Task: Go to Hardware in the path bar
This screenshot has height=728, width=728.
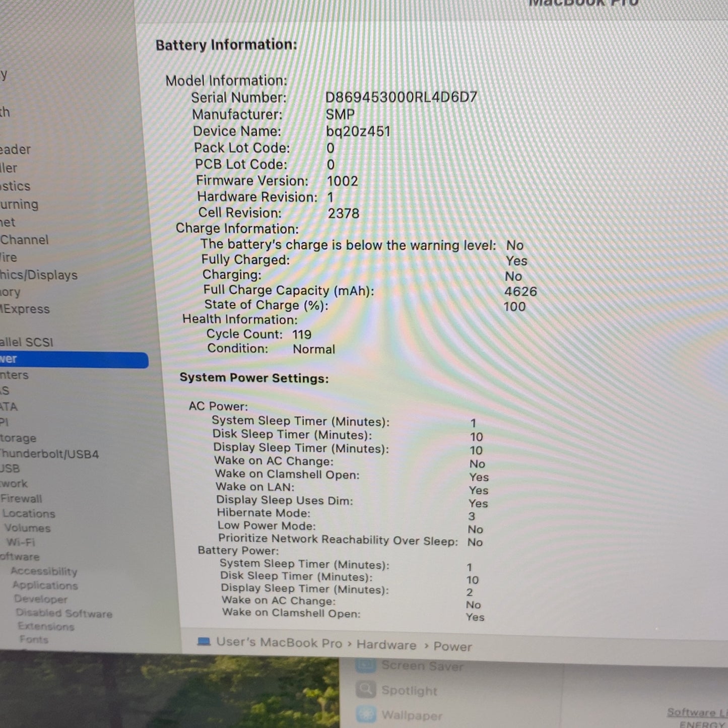Action: pos(386,645)
